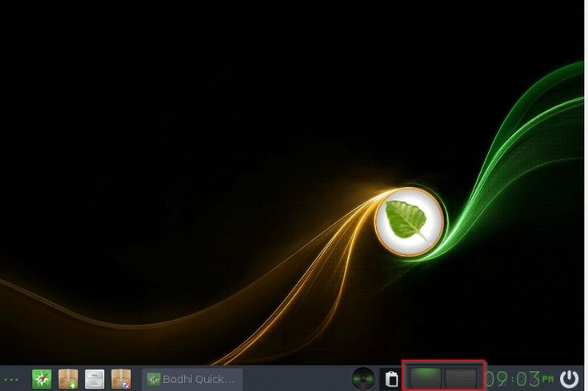Click the leaf icon in Bodhi Quick task
The image size is (588, 391).
(154, 379)
